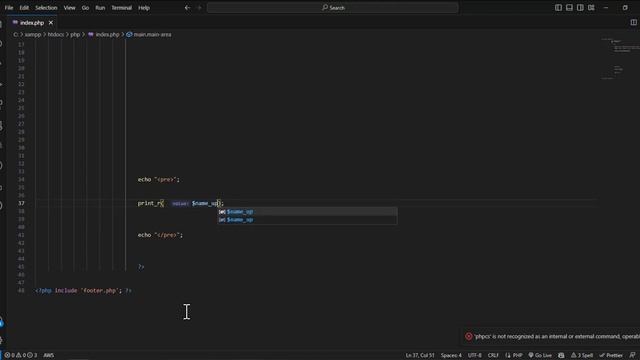
Task: Click the phpcs error notification message
Action: pyautogui.click(x=557, y=337)
